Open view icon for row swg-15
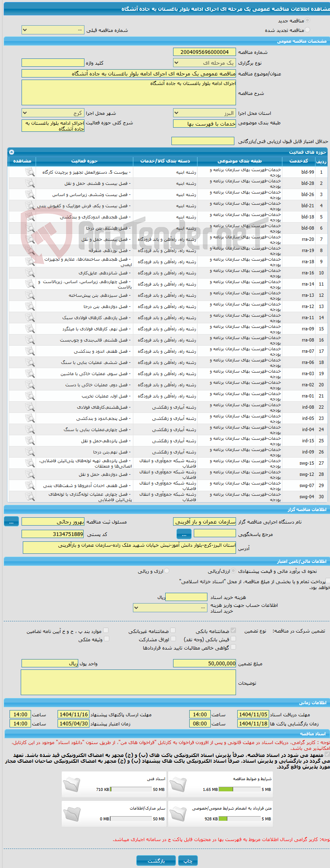330x868 pixels. point(30,463)
